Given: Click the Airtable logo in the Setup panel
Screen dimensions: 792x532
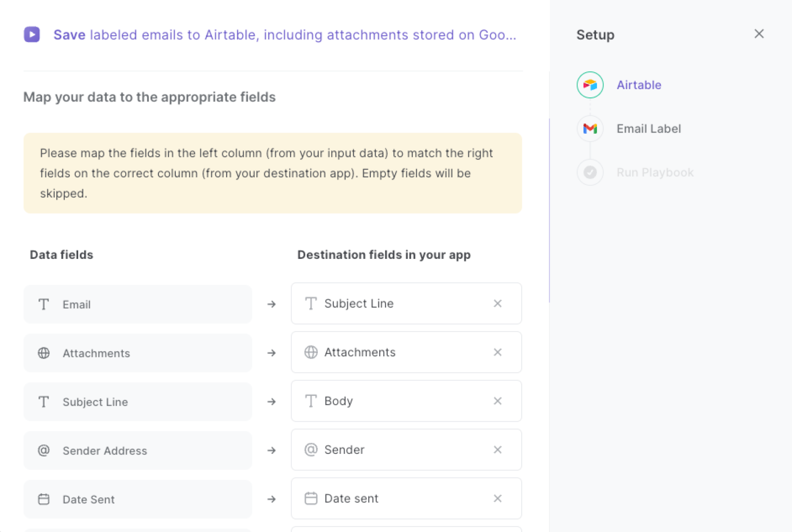Looking at the screenshot, I should coord(590,85).
